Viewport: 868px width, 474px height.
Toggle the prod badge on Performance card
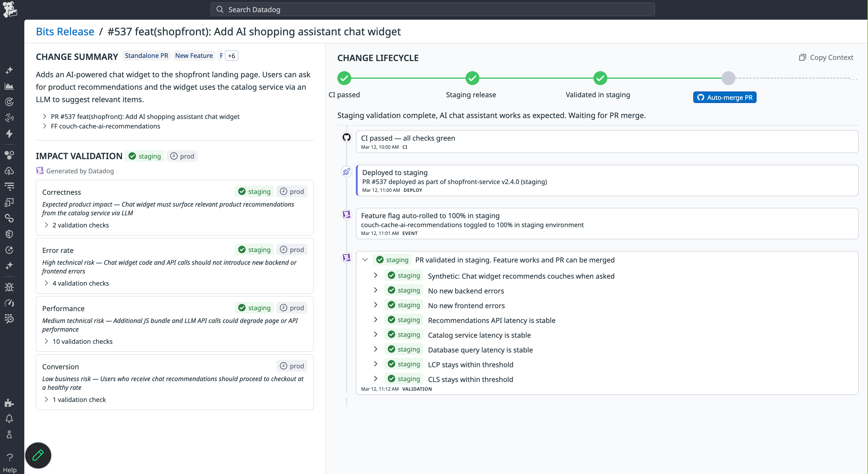click(x=292, y=308)
